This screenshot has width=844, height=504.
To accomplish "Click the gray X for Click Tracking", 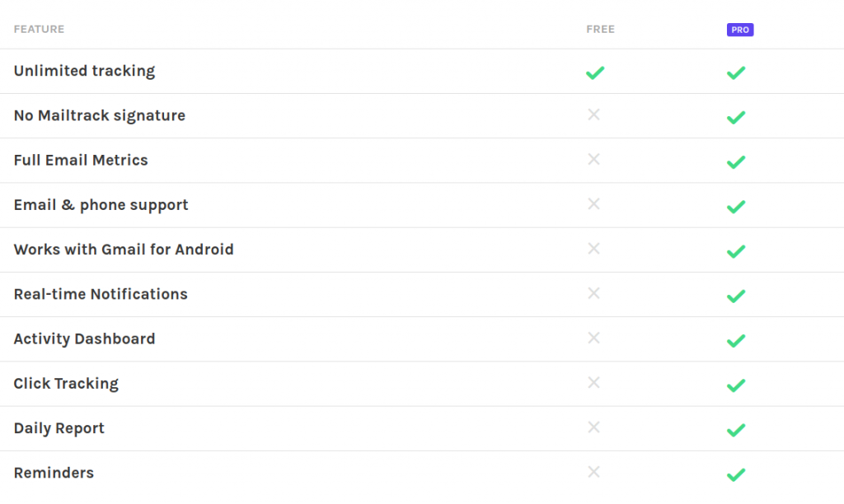I will pyautogui.click(x=593, y=382).
